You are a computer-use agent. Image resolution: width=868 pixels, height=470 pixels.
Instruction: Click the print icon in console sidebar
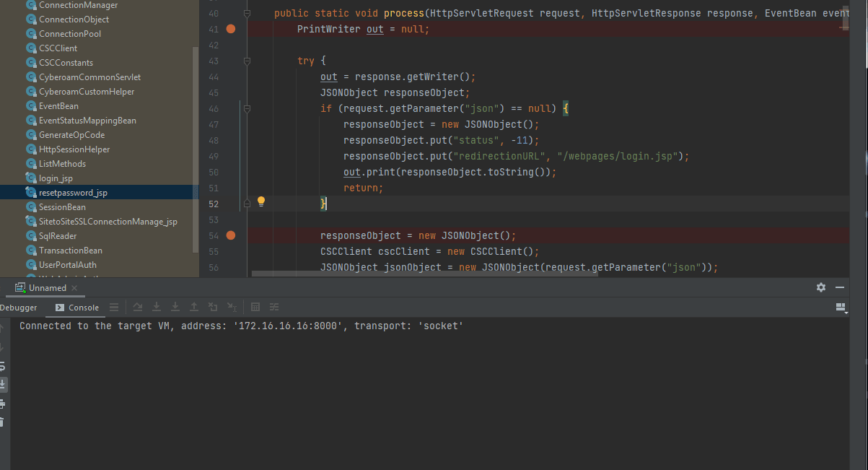pos(2,404)
